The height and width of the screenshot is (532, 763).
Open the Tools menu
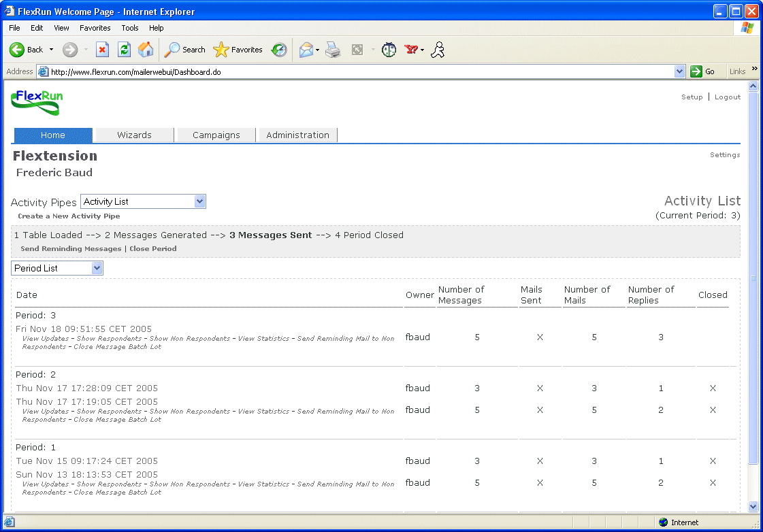tap(130, 28)
